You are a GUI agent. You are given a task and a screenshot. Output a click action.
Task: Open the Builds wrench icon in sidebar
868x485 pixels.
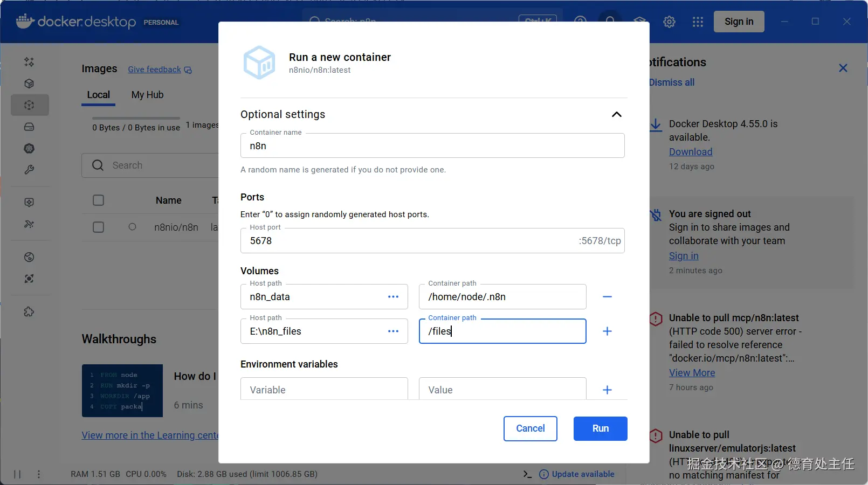point(29,170)
